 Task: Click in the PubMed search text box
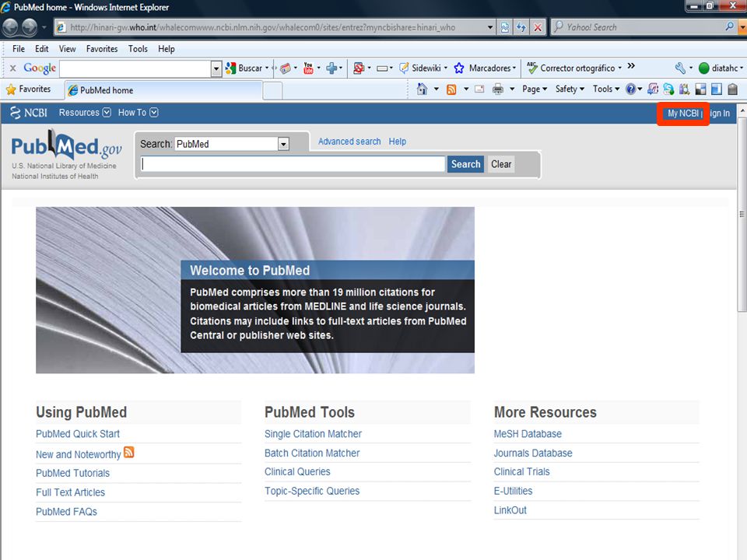tap(293, 164)
